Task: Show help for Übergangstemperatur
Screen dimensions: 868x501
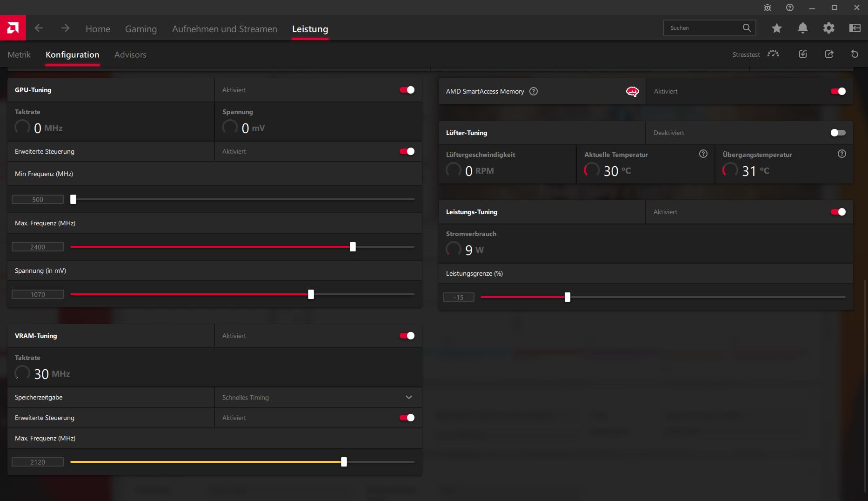Action: click(842, 154)
